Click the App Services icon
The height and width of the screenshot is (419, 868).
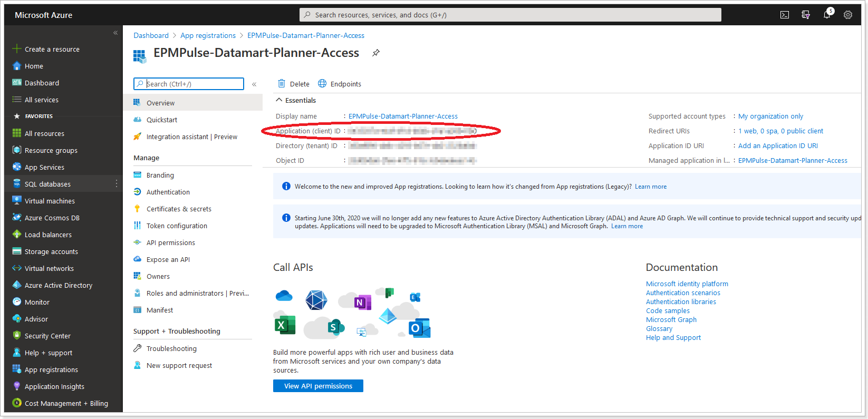(17, 167)
